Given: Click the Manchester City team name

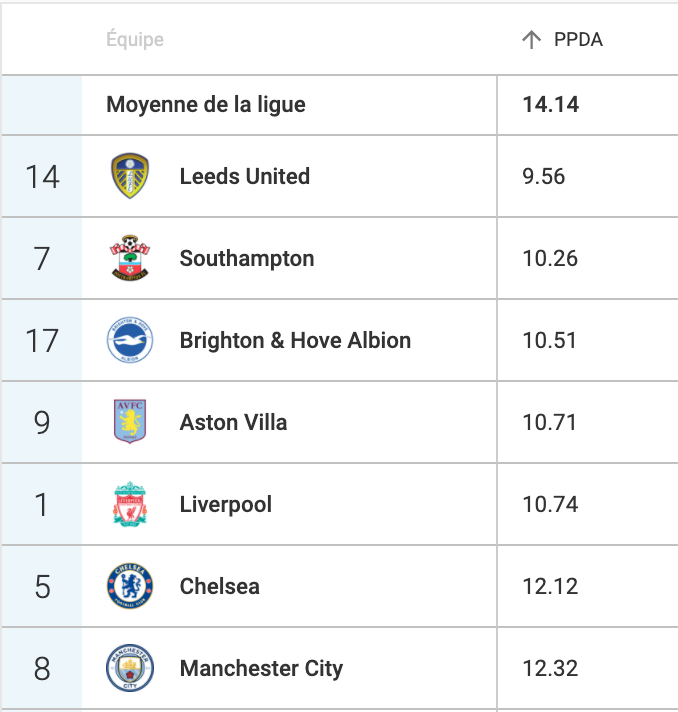Looking at the screenshot, I should 261,669.
